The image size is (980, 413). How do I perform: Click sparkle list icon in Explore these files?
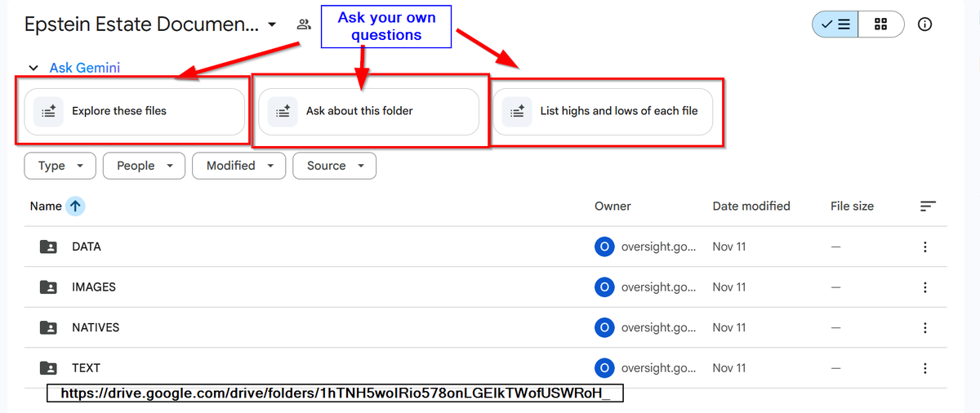(49, 111)
